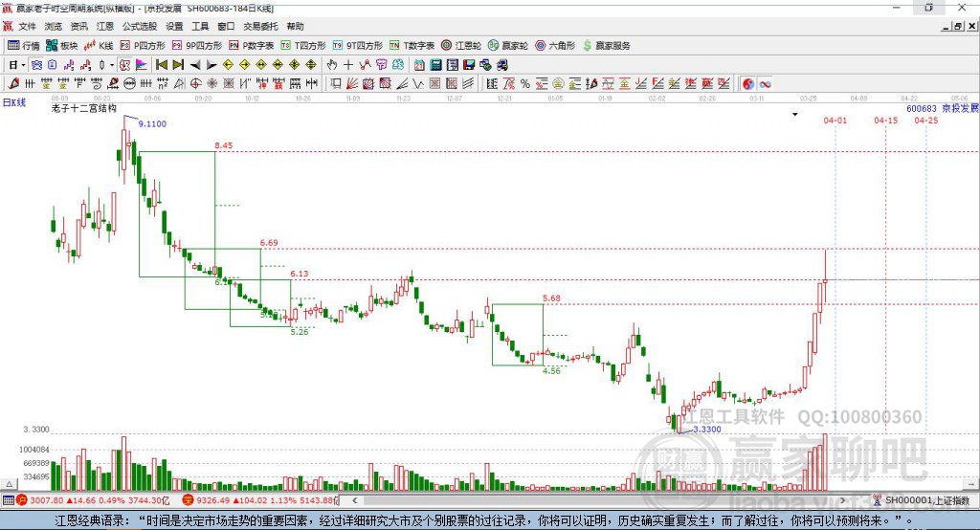980x530 pixels.
Task: Toggle the red infinity loop button
Action: 765,84
